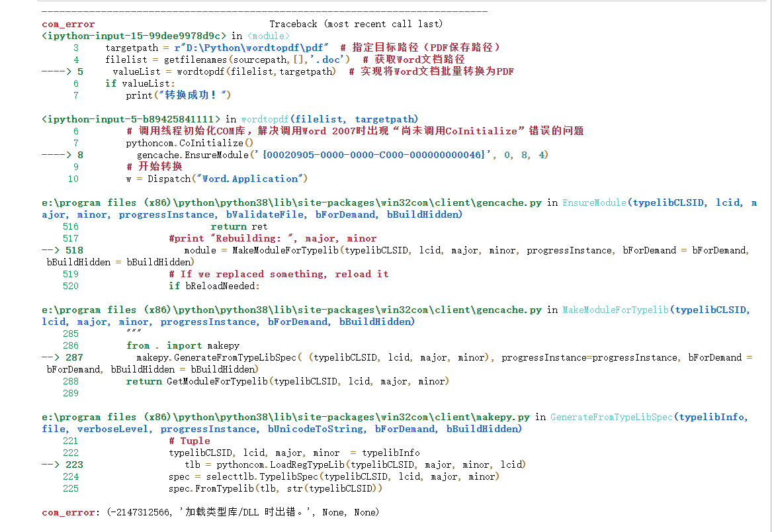
Task: Click 'return GetModuleForTypelib' line 288
Action: pos(288,381)
